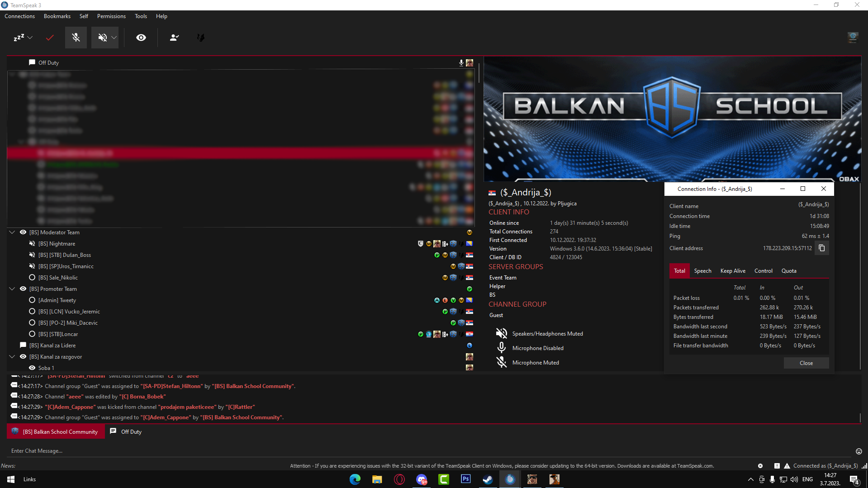Toggle Subscribe to All Channels eye icon

(141, 38)
